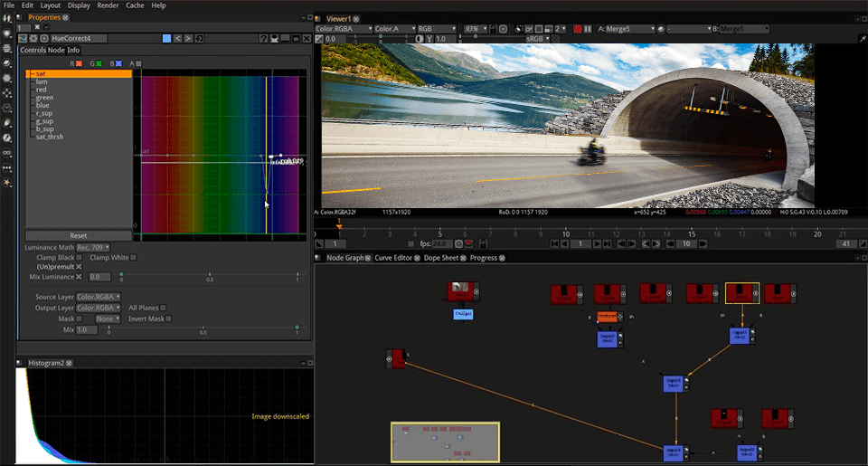Screen dimensions: 868x466
Task: Click the Mix slider handle at value 1
Action: click(297, 328)
